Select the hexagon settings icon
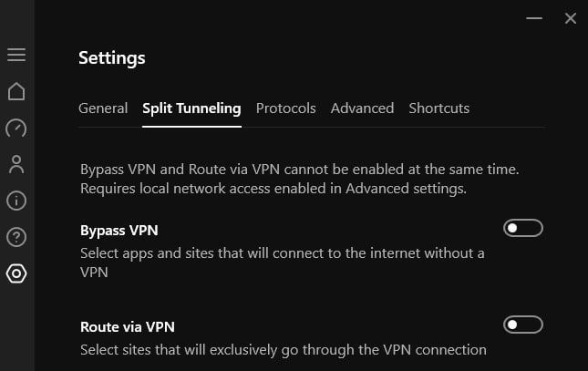 coord(16,273)
